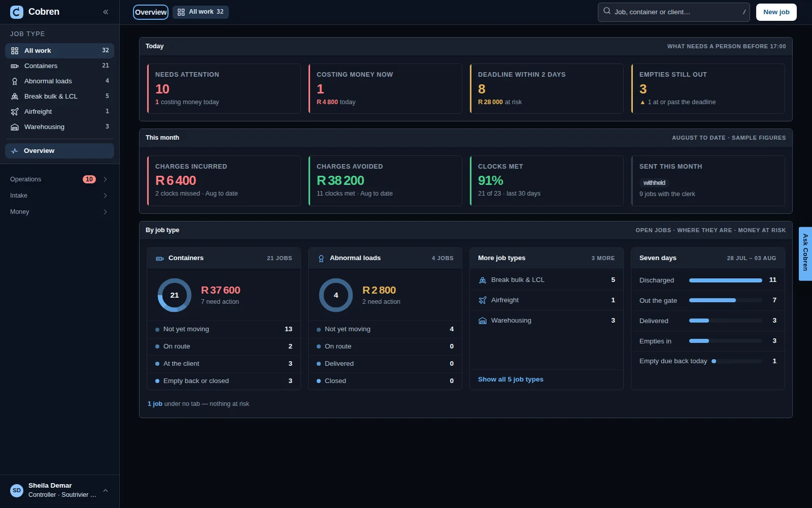Click Empty back or closed row

pyautogui.click(x=224, y=381)
